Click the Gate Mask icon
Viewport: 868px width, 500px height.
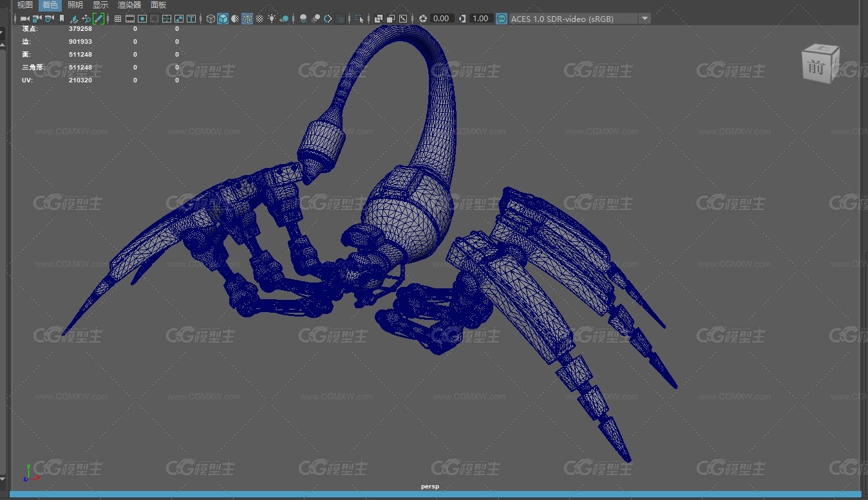coord(155,19)
